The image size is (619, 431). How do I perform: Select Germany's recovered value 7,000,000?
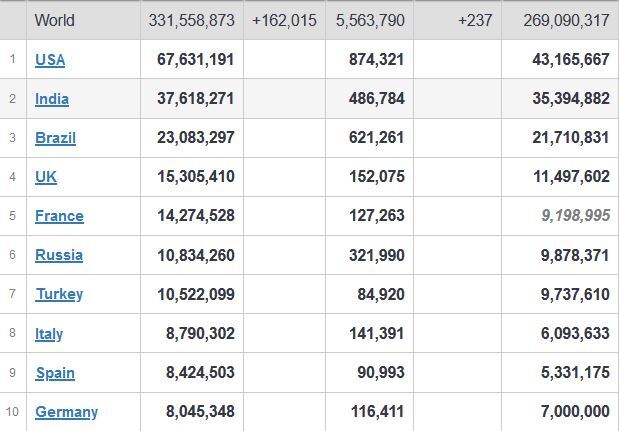[575, 412]
